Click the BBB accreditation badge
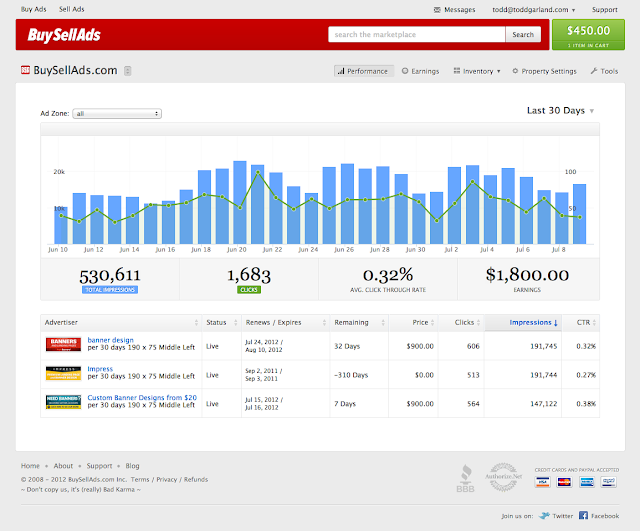The image size is (640, 531). click(x=465, y=478)
